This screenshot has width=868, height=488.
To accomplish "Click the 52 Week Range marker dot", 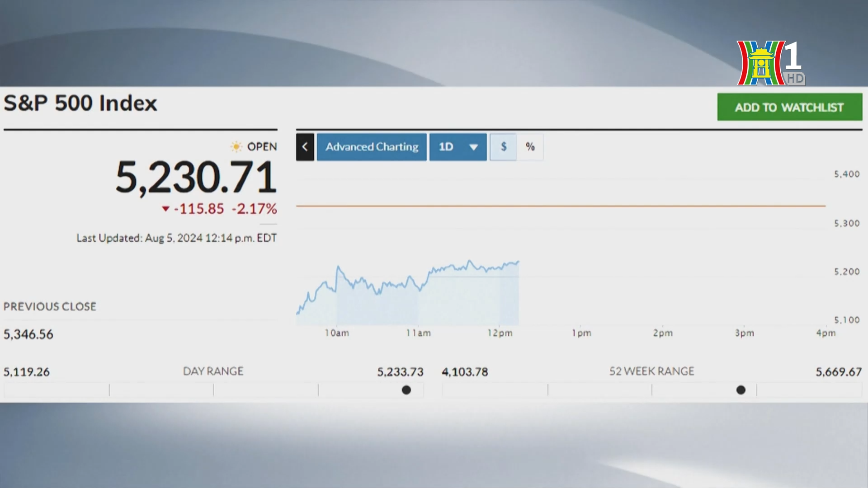I will (741, 390).
